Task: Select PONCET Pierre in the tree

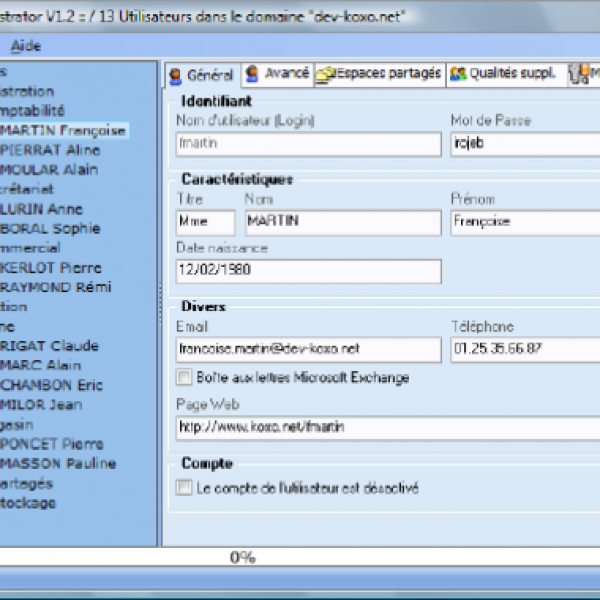Action: point(52,444)
